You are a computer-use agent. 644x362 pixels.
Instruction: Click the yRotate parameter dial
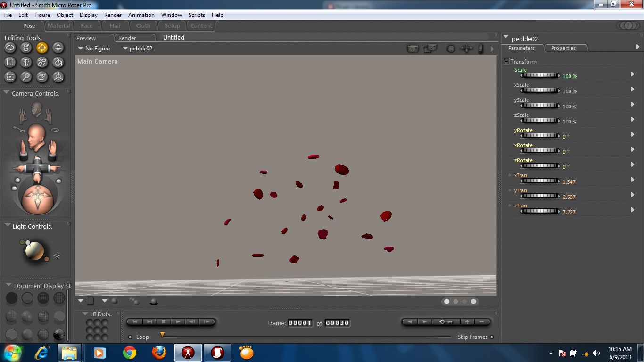point(540,136)
